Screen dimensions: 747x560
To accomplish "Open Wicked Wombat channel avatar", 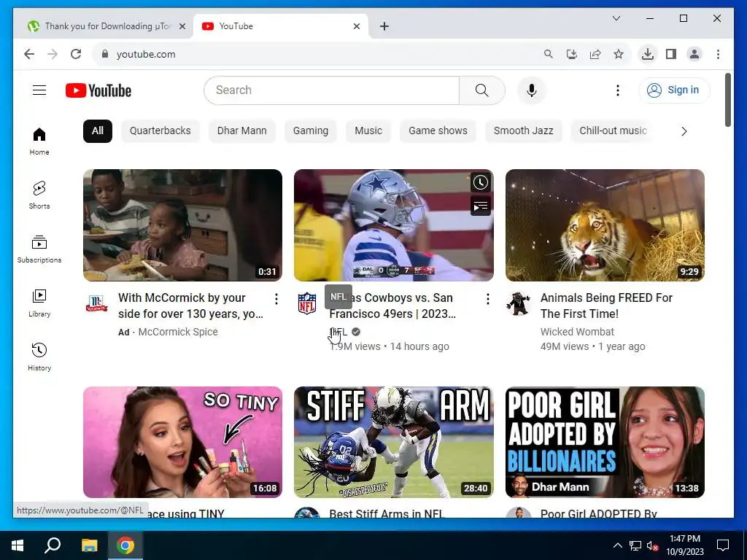I will (x=519, y=303).
